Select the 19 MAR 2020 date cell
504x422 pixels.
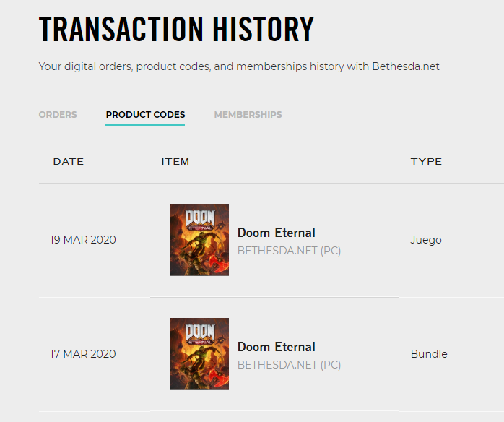(x=83, y=240)
